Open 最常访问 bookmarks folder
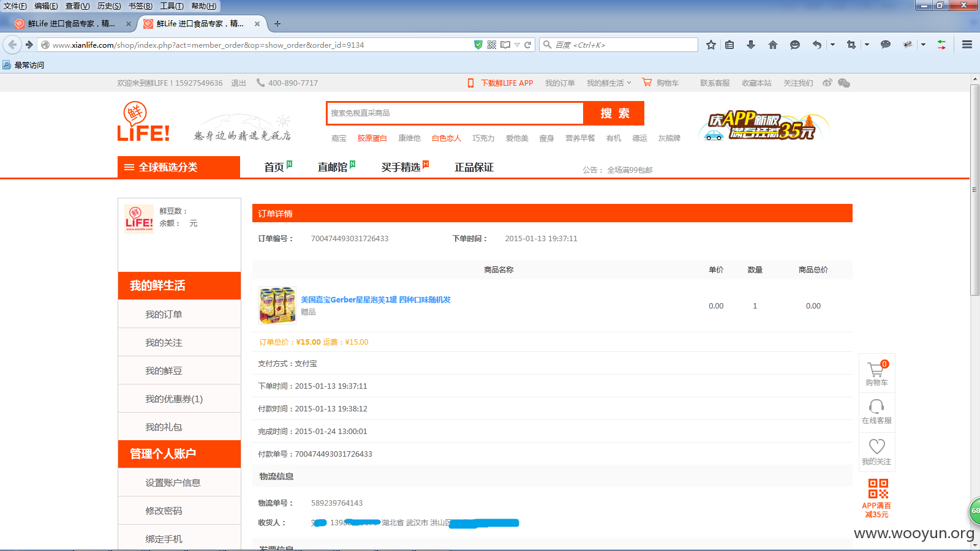Viewport: 980px width, 551px height. tap(23, 65)
